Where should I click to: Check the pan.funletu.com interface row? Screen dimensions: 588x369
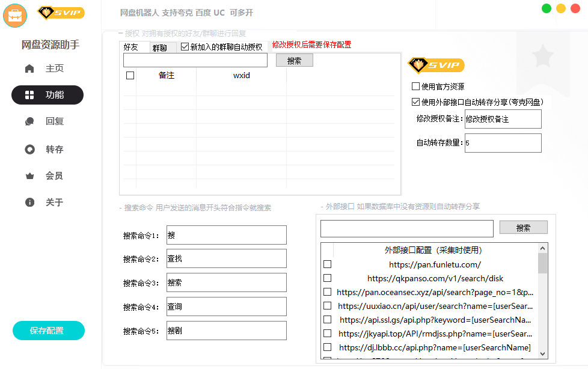coord(327,264)
